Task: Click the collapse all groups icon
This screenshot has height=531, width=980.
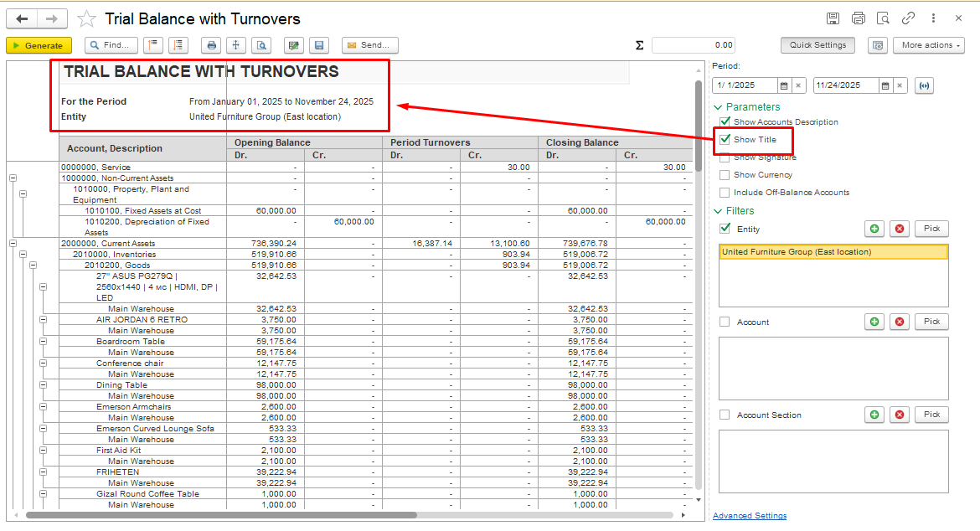Action: (x=153, y=45)
